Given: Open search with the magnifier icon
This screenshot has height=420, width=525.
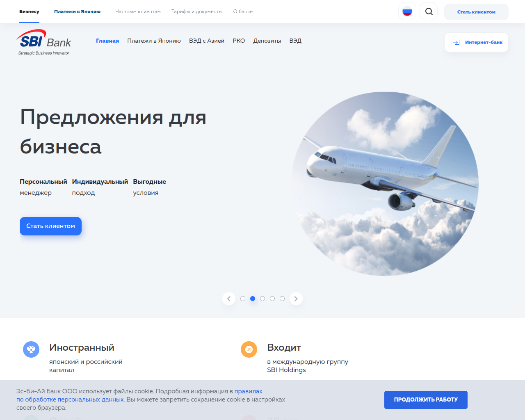Looking at the screenshot, I should pos(429,11).
